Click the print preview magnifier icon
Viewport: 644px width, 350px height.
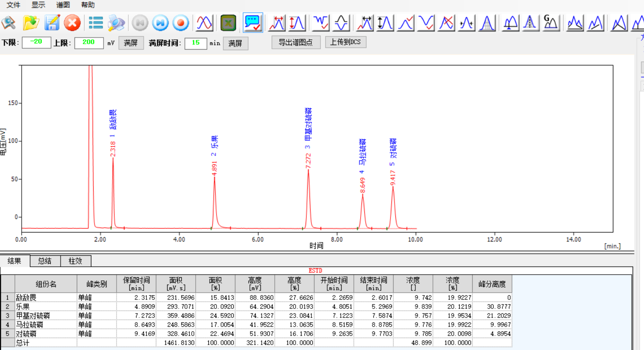point(116,23)
